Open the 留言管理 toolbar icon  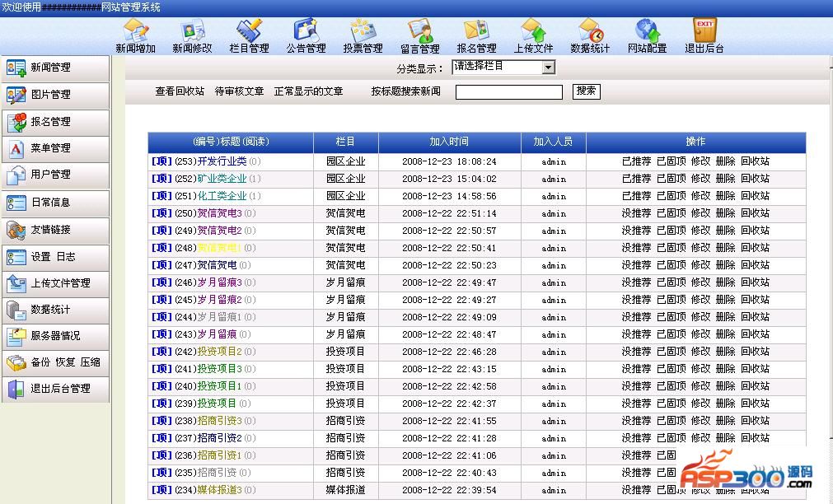point(419,30)
